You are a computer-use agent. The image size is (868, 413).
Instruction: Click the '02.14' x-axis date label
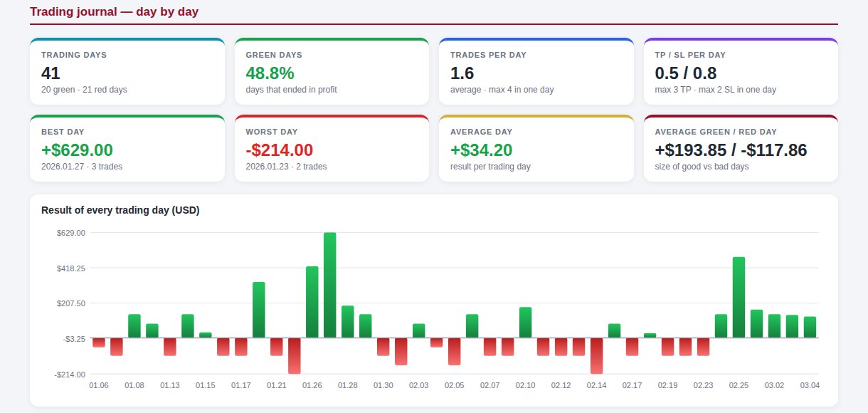click(597, 385)
